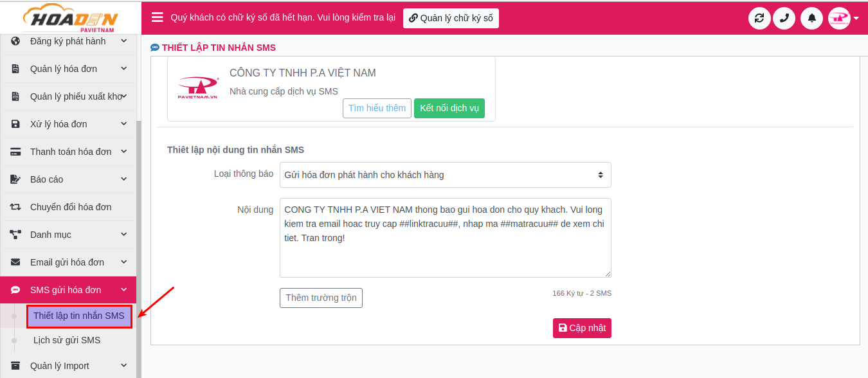
Task: Click Tìm hiểu thêm button
Action: 377,108
